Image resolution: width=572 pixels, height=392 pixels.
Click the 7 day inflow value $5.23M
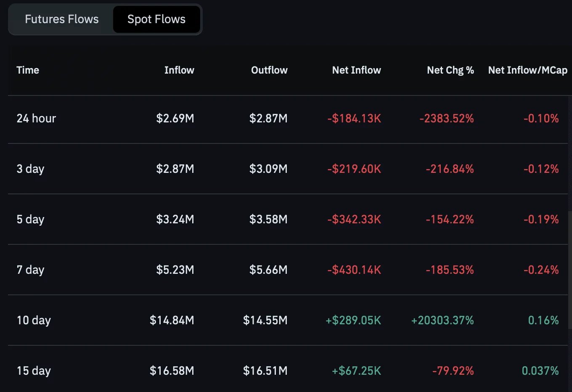(175, 270)
